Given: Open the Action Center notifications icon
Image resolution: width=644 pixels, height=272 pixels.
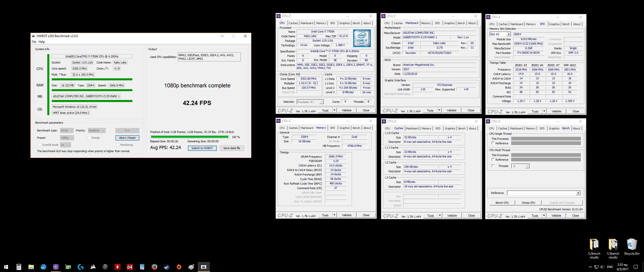Looking at the screenshot, I should tap(636, 267).
